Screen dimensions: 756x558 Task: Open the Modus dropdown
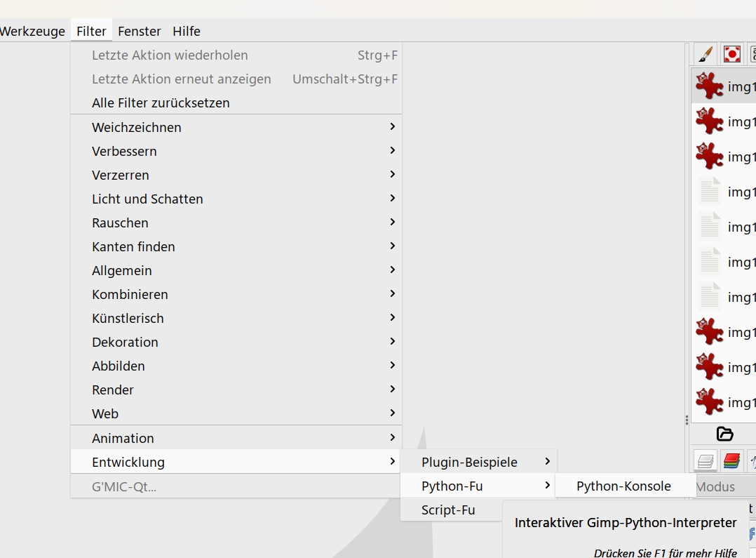point(724,486)
